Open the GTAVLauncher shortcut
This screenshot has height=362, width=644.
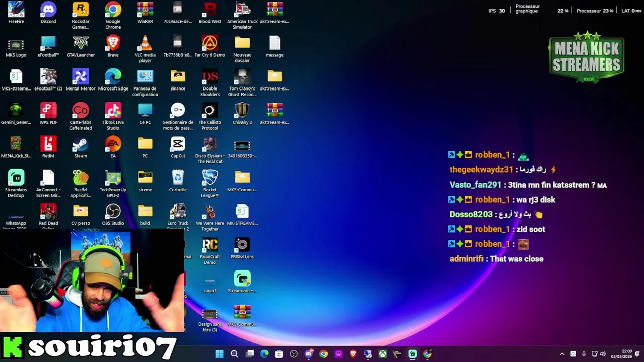[x=80, y=46]
